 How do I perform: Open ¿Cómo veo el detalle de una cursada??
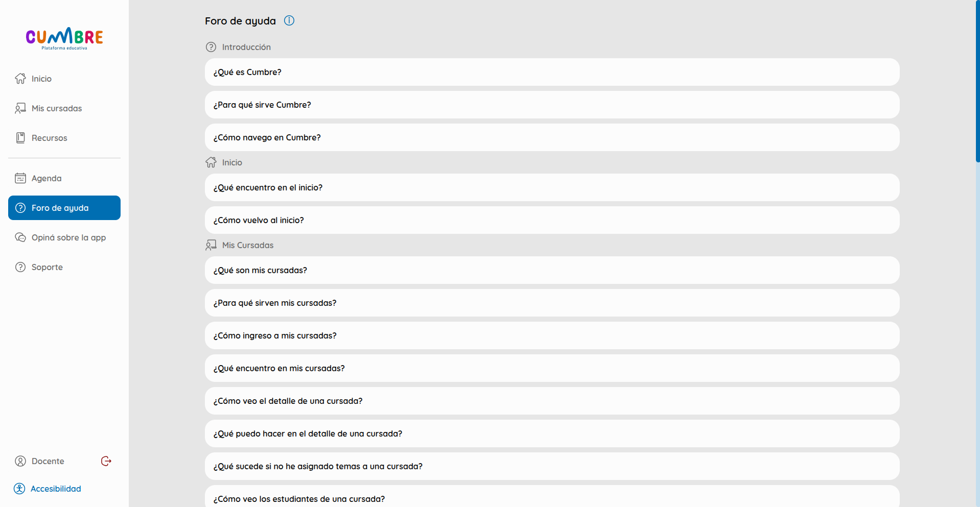(552, 401)
